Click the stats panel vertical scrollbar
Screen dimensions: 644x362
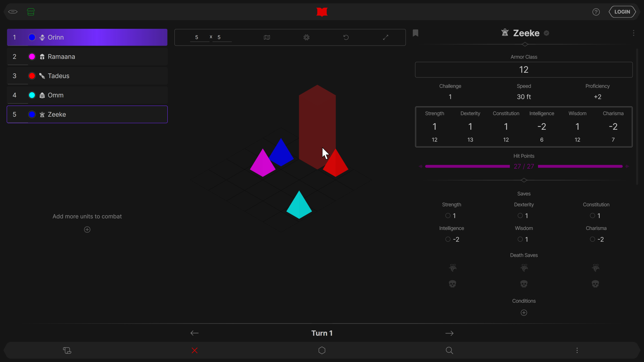(637, 117)
